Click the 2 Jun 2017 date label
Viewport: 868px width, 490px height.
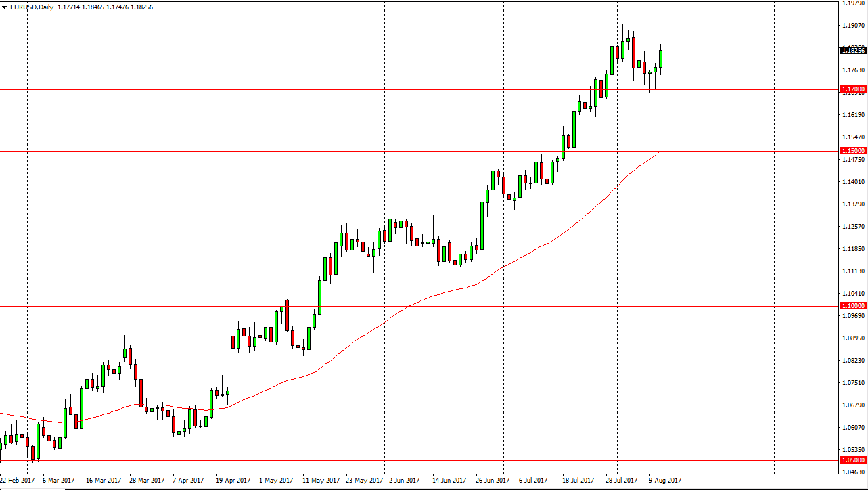point(405,481)
